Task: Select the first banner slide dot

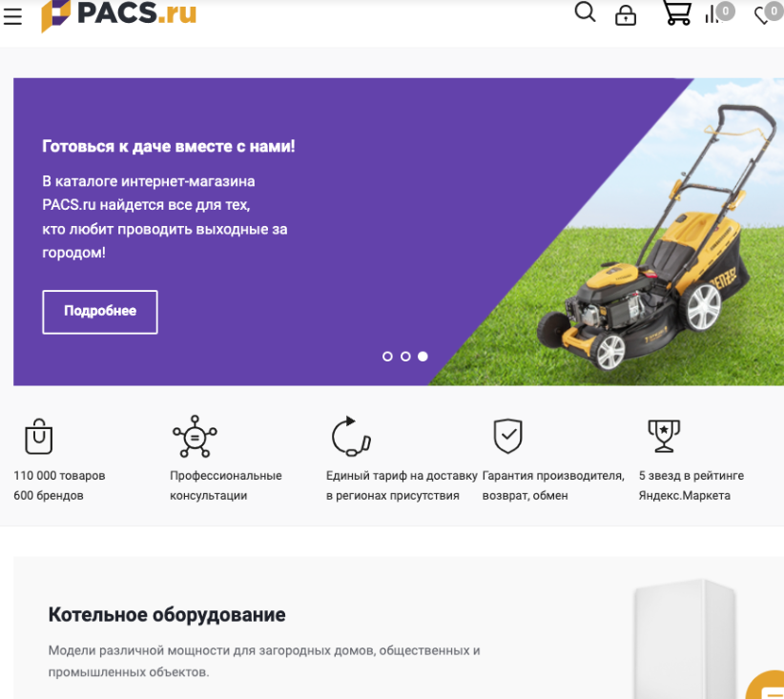Action: click(x=387, y=357)
